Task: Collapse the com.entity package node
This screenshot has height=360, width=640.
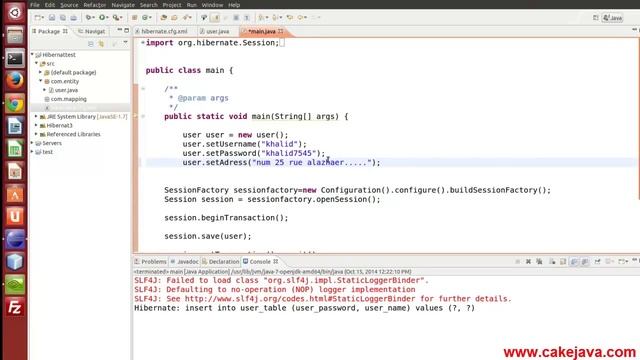Action: (40, 81)
